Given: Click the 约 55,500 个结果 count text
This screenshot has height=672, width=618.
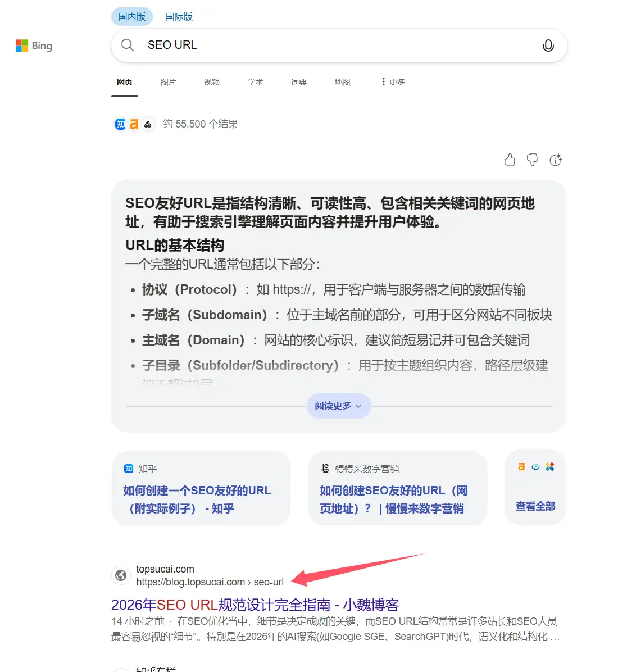Looking at the screenshot, I should pos(200,124).
